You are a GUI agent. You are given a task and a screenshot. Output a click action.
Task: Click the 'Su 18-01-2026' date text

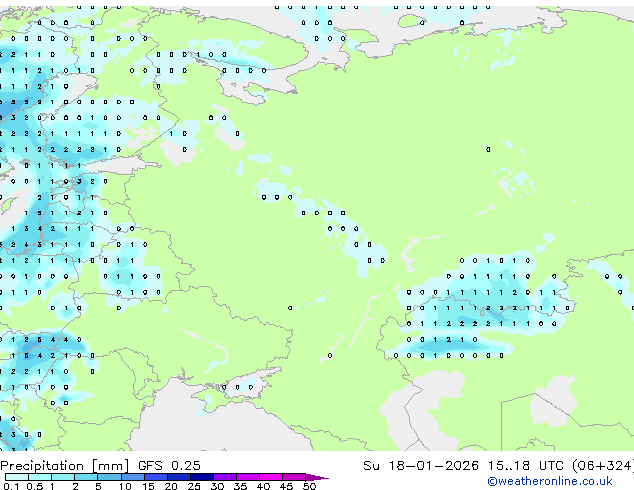(421, 466)
